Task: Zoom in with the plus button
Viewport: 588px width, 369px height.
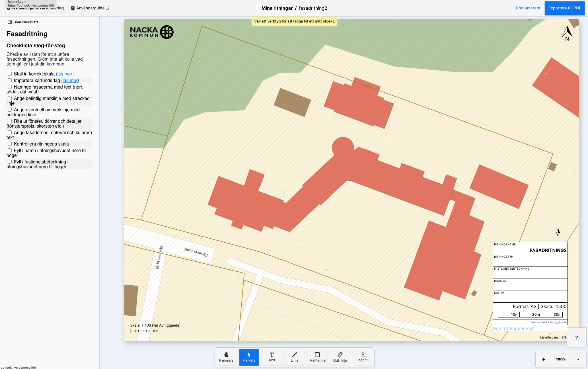Action: [543, 359]
